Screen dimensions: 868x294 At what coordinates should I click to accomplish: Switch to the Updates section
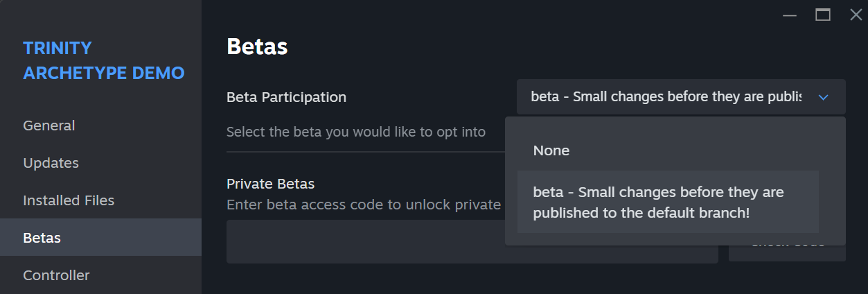pos(51,163)
